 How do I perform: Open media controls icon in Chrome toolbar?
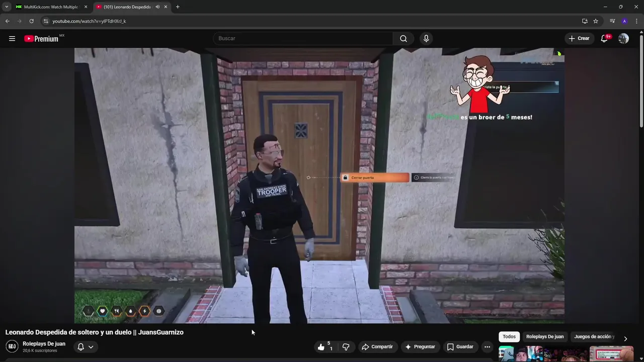point(612,21)
